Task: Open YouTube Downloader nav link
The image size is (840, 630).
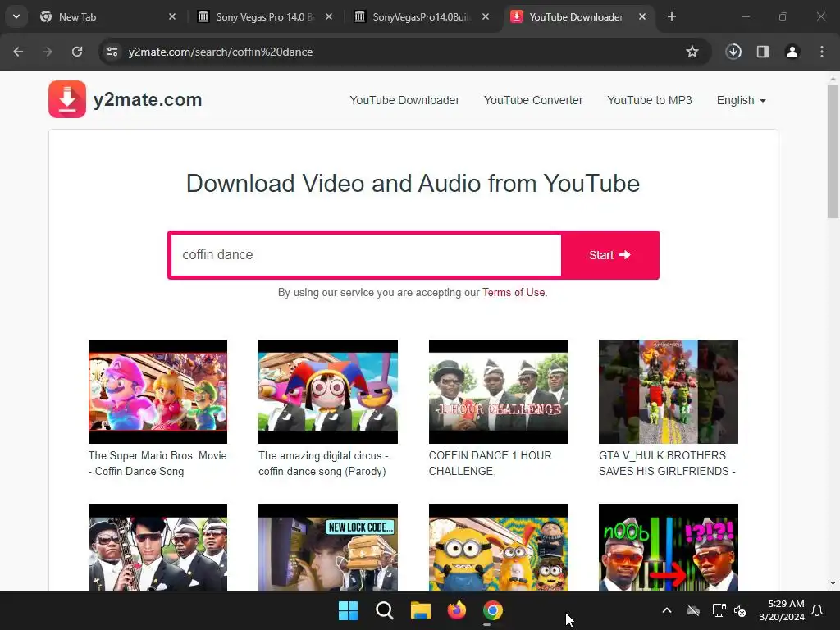Action: click(404, 100)
